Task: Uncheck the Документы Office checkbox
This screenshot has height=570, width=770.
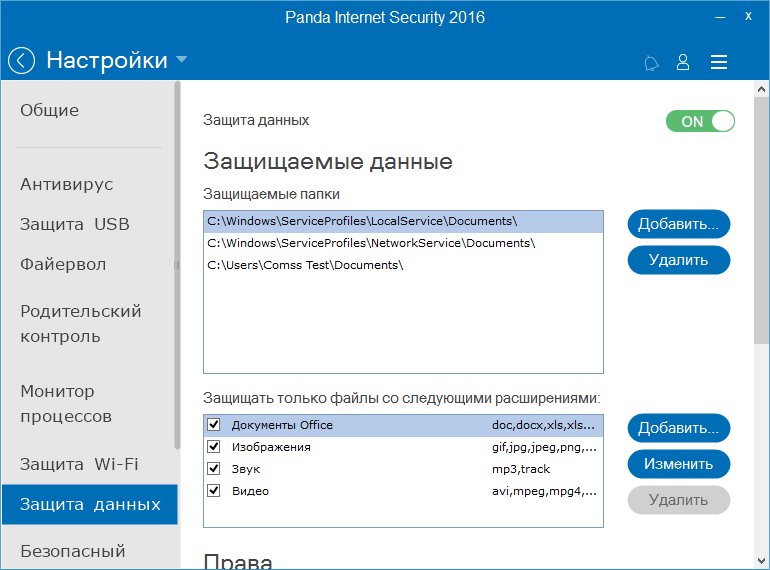Action: point(214,424)
